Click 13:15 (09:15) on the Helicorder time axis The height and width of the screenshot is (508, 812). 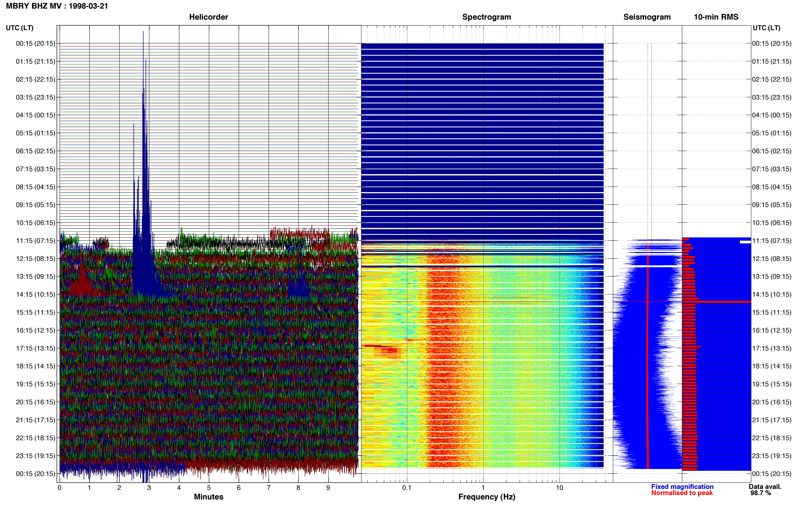pyautogui.click(x=36, y=277)
